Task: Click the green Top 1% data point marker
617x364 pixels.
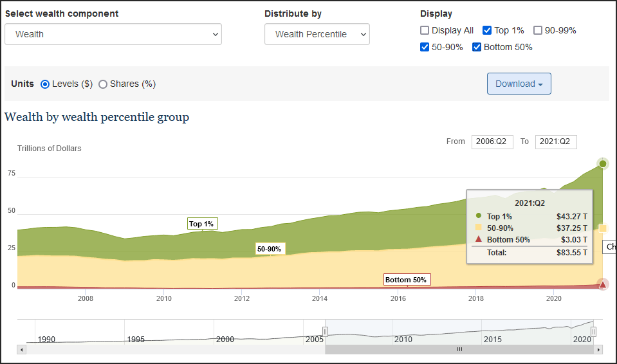Action: (603, 164)
